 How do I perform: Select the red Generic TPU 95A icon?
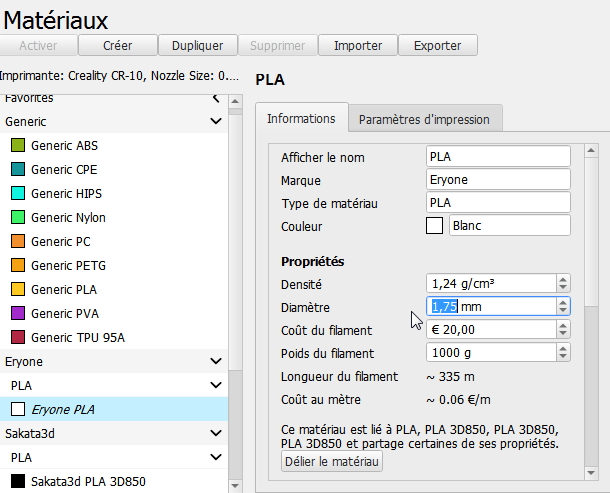coord(17,338)
